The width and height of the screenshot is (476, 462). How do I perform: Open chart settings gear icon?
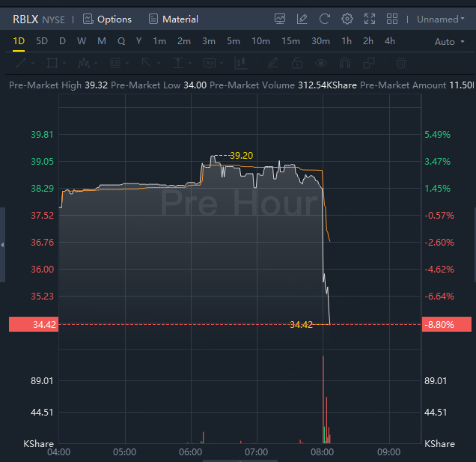347,19
